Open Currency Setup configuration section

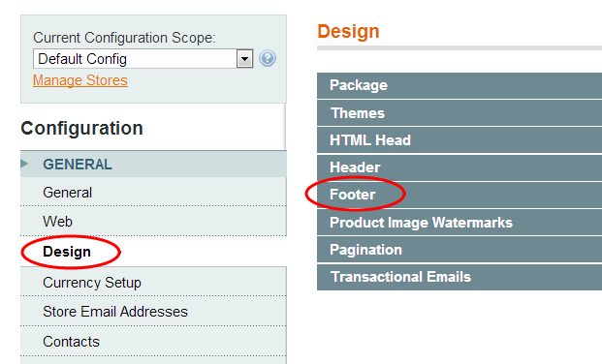(x=153, y=283)
